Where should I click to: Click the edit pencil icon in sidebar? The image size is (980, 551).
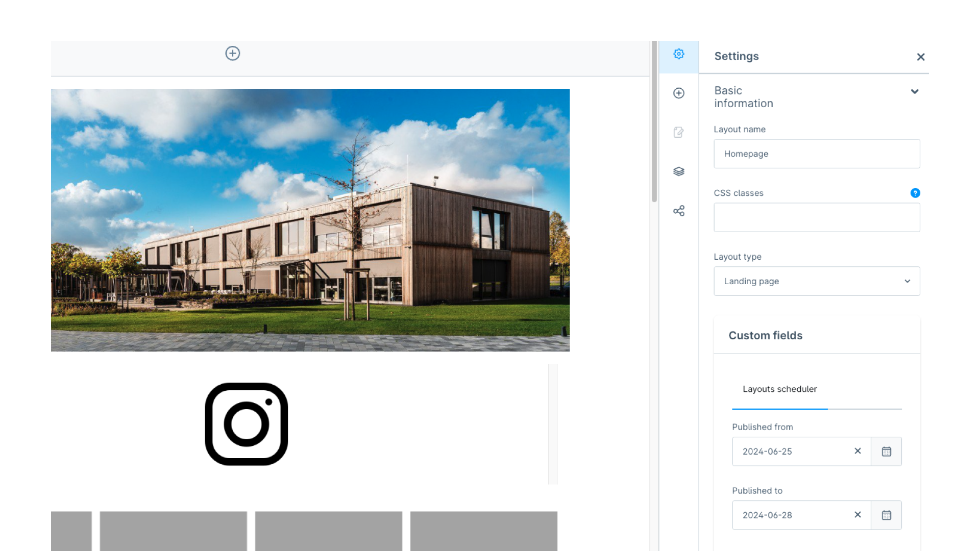[x=678, y=133]
